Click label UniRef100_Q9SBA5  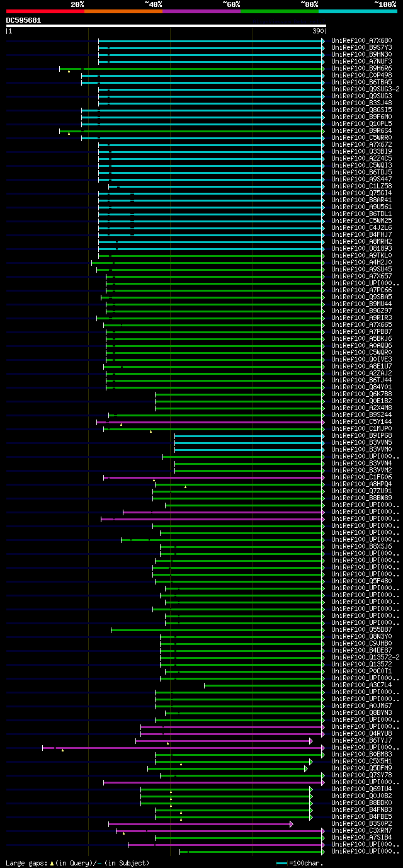(x=361, y=297)
